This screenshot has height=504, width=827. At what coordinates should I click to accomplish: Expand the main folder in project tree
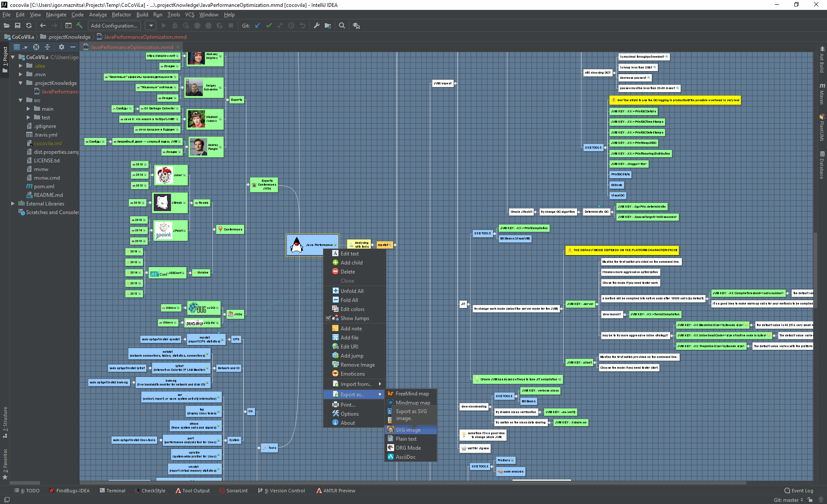(x=28, y=109)
